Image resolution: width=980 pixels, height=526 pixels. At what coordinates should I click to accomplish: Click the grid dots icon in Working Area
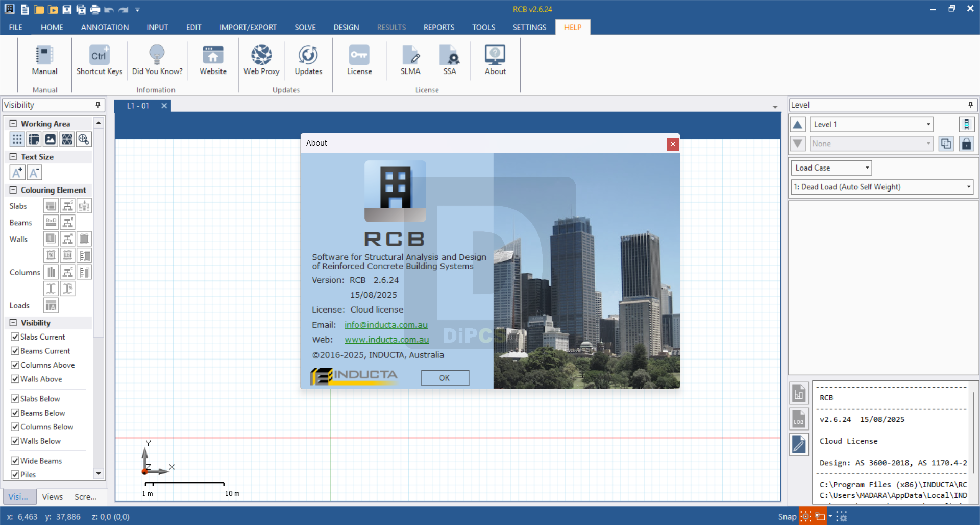click(17, 139)
